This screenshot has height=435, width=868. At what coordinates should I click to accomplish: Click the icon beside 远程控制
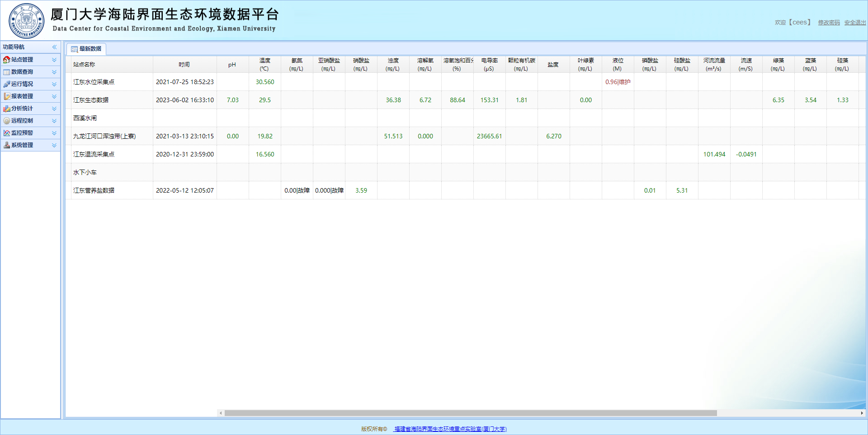pyautogui.click(x=6, y=121)
